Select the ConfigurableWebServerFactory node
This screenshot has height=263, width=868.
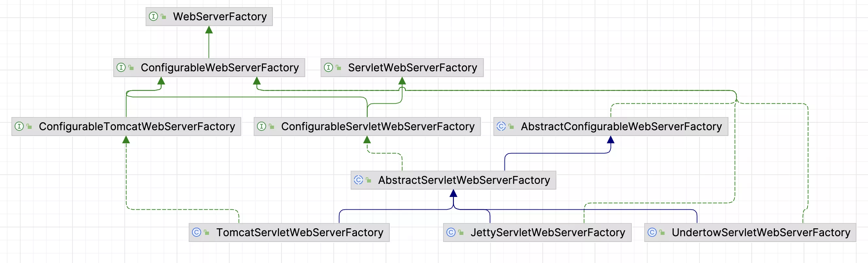click(209, 67)
